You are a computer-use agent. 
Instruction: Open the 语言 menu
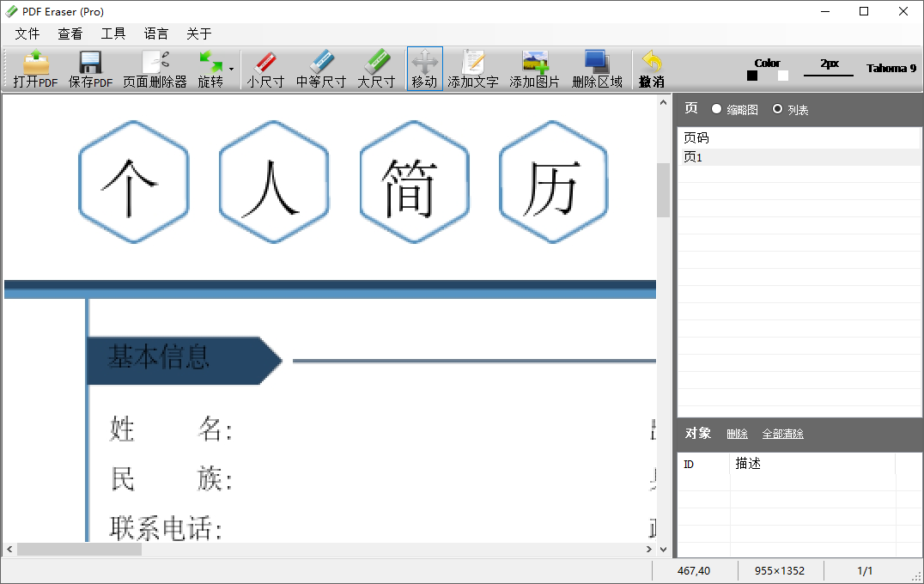click(x=156, y=33)
